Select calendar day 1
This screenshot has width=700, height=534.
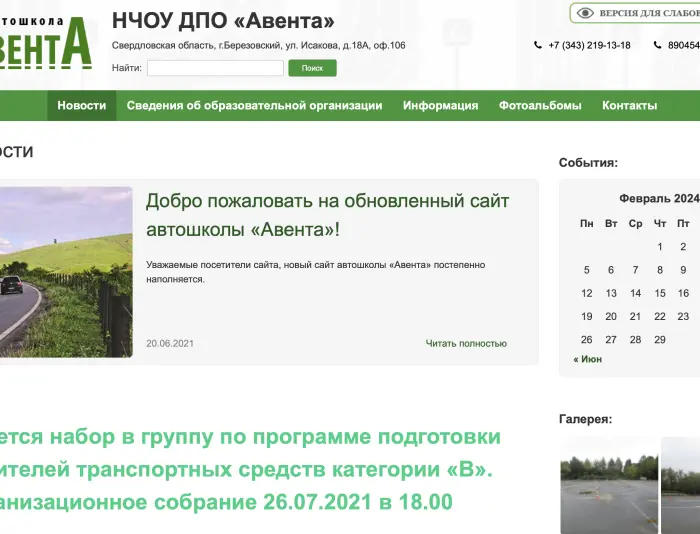click(660, 246)
